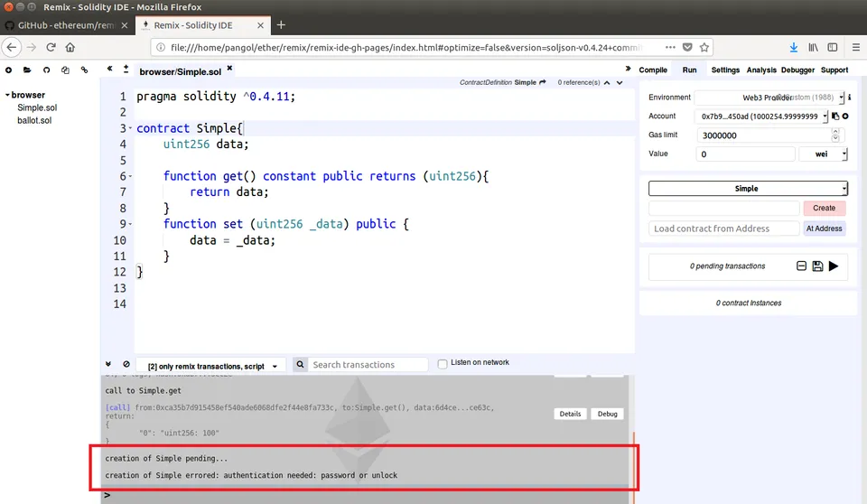Screen dimensions: 867x504
Task: Open the Firefox library icon
Action: 813,48
